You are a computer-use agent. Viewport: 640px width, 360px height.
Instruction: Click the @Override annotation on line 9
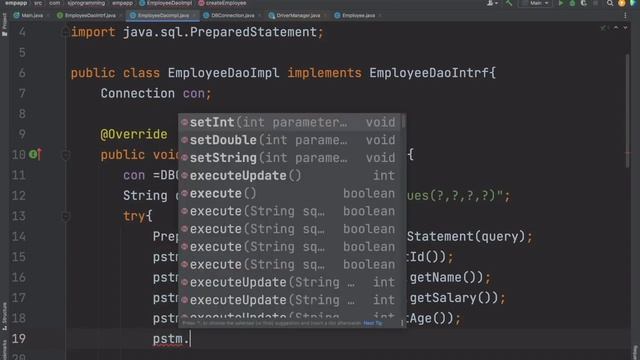pos(134,134)
